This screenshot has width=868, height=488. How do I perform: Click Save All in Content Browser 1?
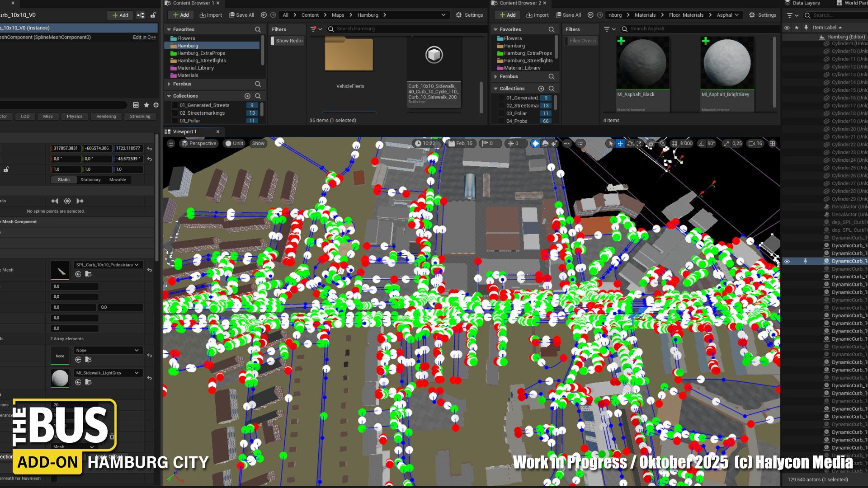pyautogui.click(x=242, y=15)
